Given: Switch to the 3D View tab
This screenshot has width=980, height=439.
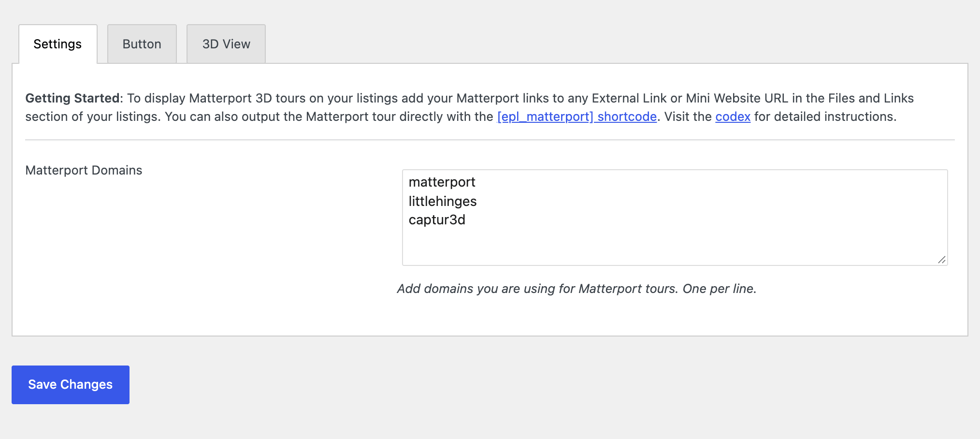Looking at the screenshot, I should click(x=226, y=44).
